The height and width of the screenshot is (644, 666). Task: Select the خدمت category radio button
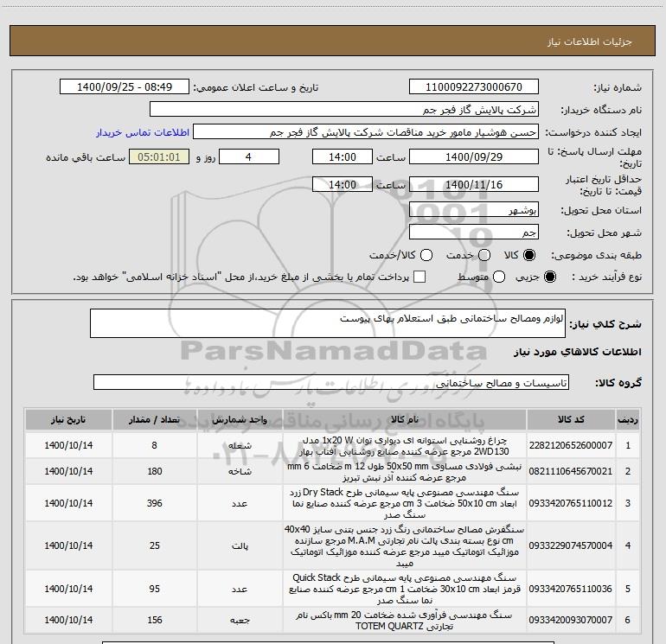[484, 255]
